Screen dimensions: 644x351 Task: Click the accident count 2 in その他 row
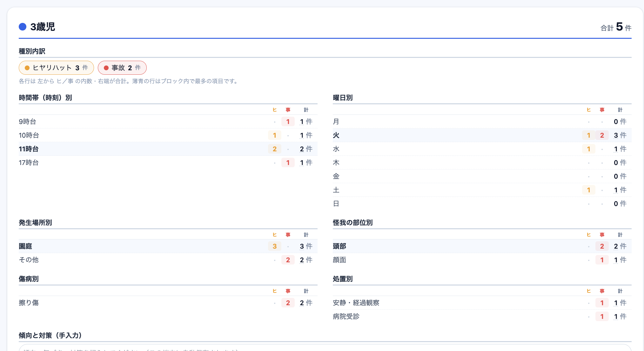point(288,260)
